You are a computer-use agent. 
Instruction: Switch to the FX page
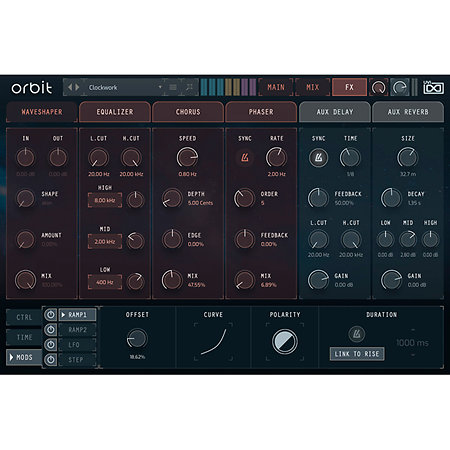point(349,87)
